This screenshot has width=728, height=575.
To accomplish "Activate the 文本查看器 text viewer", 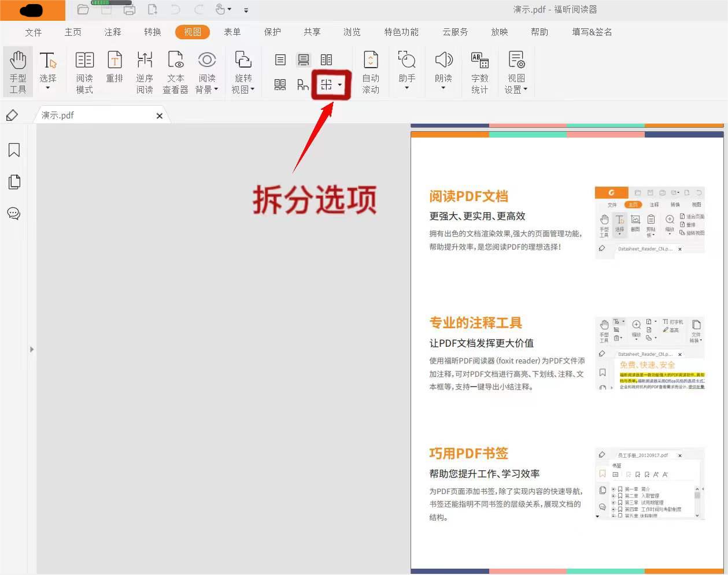I will pyautogui.click(x=175, y=71).
